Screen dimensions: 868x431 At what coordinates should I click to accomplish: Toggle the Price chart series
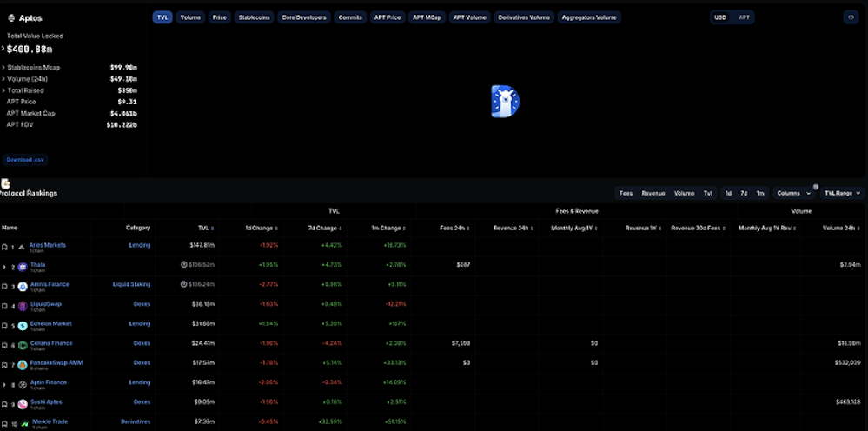[219, 17]
